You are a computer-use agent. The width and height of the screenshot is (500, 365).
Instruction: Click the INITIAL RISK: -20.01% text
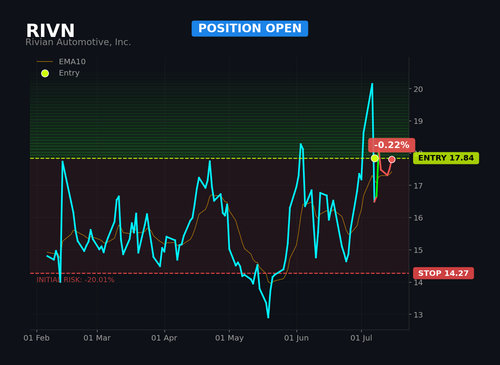(x=75, y=280)
